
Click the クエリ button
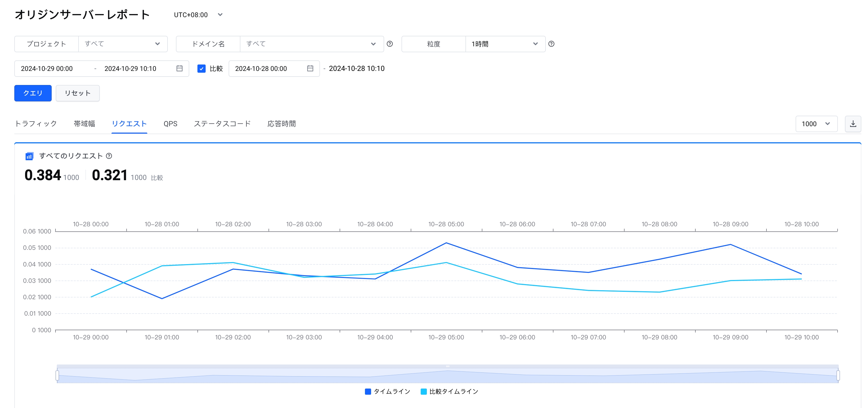33,93
